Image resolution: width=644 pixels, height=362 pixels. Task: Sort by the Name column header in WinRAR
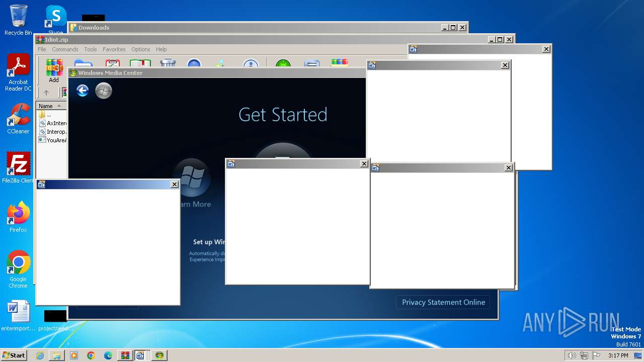click(x=51, y=106)
